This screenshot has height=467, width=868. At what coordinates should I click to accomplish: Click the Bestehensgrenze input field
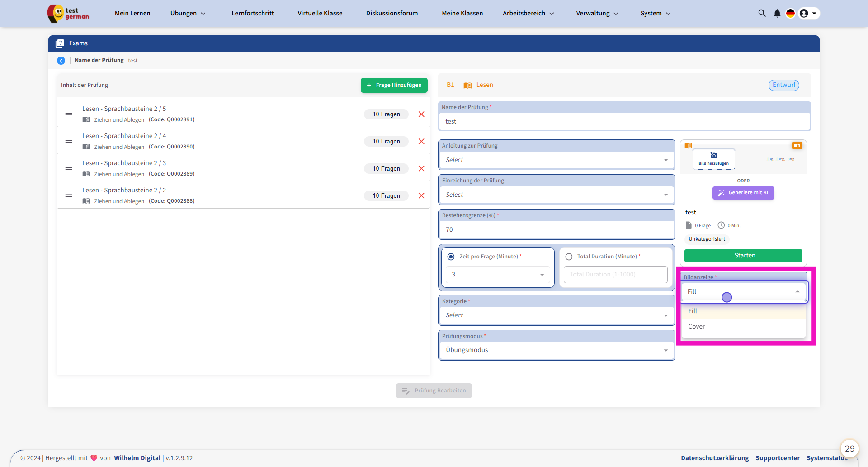(556, 230)
